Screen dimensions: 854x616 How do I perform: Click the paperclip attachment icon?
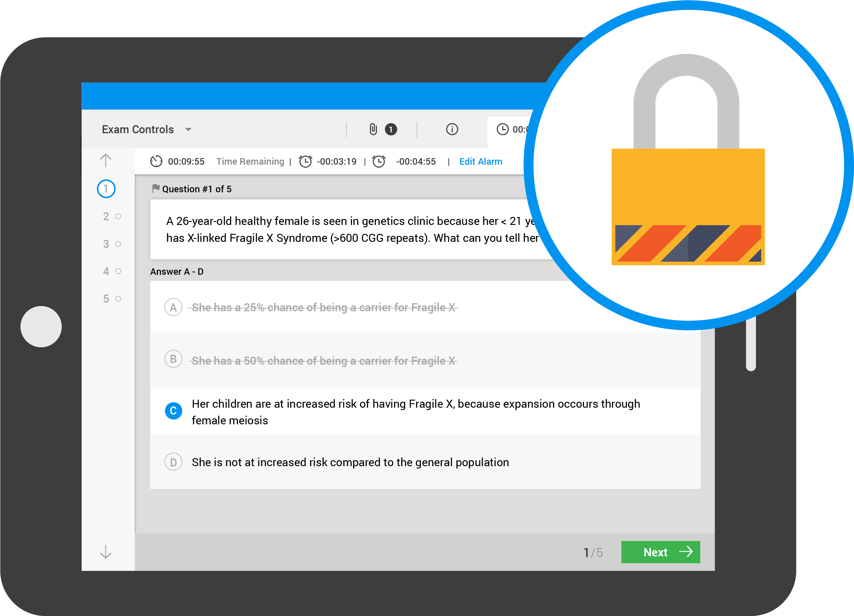(373, 129)
